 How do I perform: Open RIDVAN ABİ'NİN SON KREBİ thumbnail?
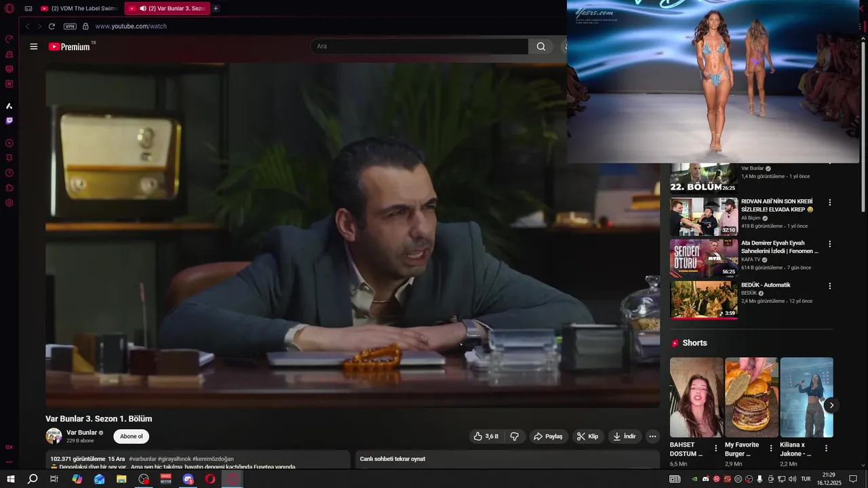(704, 217)
